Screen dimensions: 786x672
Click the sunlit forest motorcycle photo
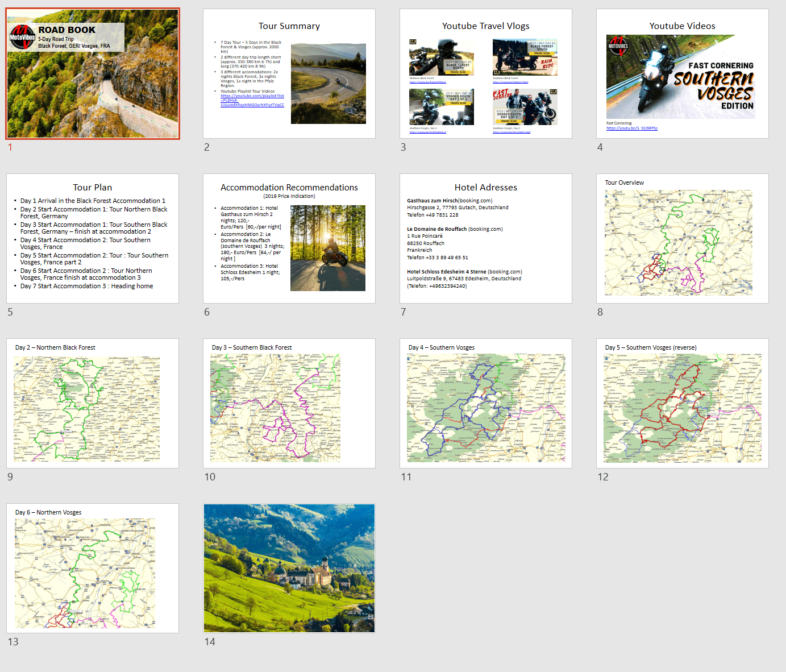pos(327,248)
